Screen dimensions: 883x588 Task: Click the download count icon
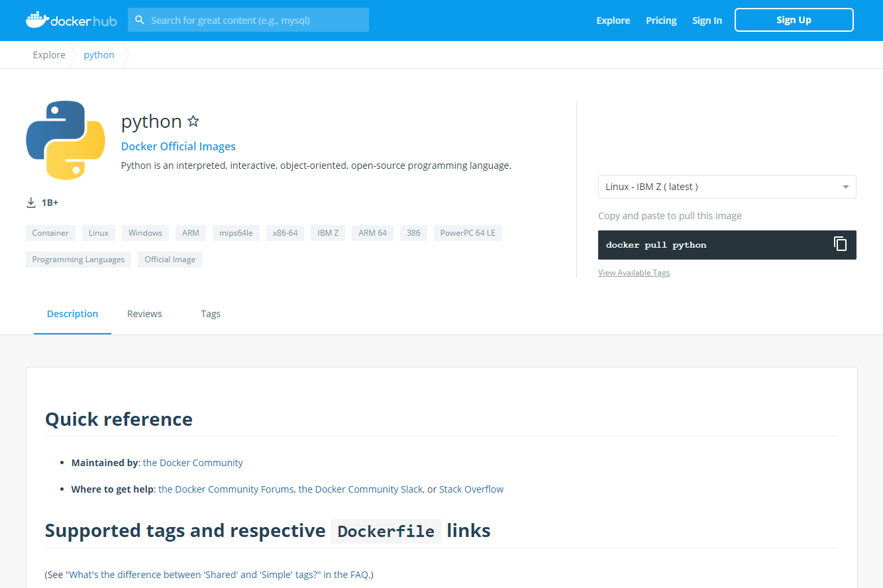(x=31, y=203)
